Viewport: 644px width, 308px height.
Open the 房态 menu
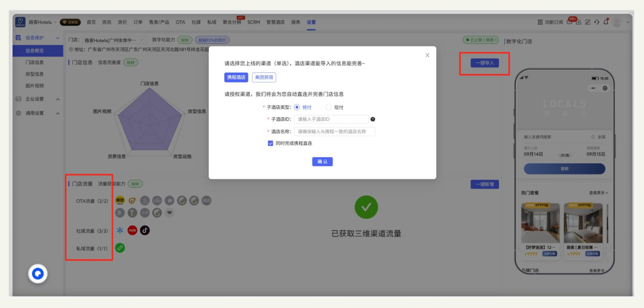click(x=107, y=22)
